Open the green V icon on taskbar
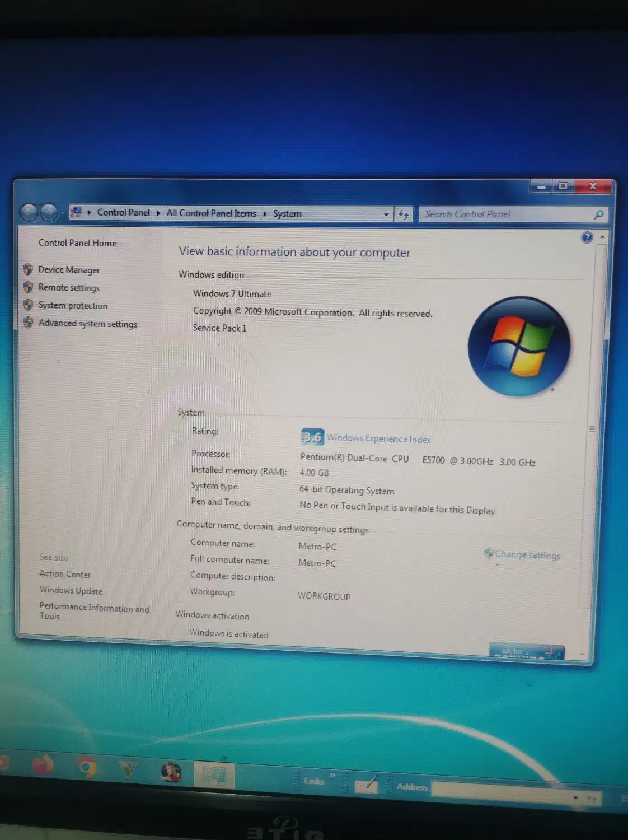Image resolution: width=628 pixels, height=840 pixels. coord(128,769)
